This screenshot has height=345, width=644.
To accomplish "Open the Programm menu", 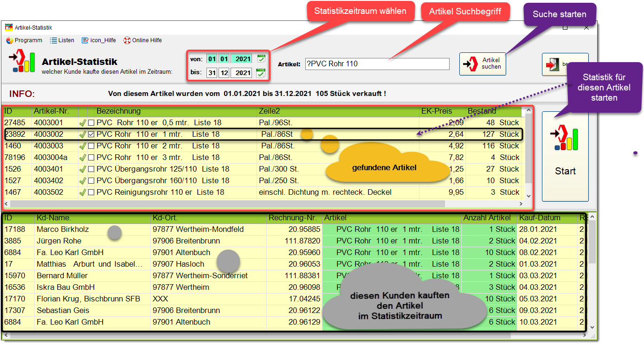I will tap(24, 40).
